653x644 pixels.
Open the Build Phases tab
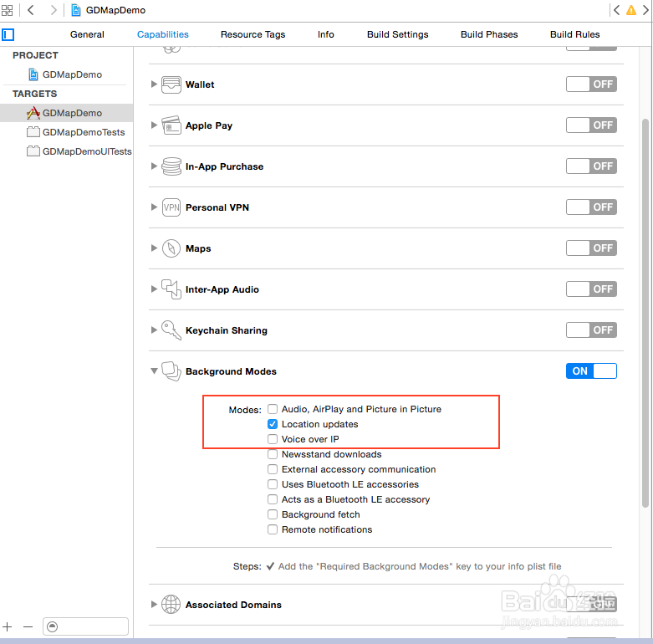(x=489, y=34)
